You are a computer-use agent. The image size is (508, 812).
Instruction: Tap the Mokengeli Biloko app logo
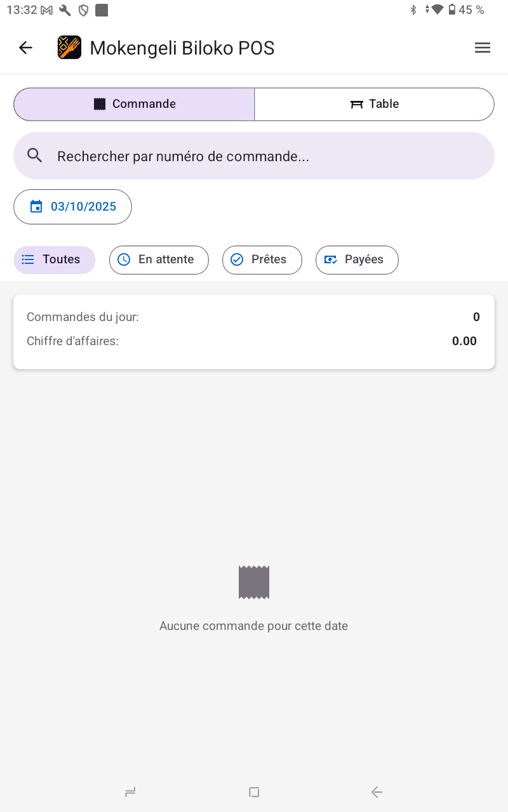[69, 48]
